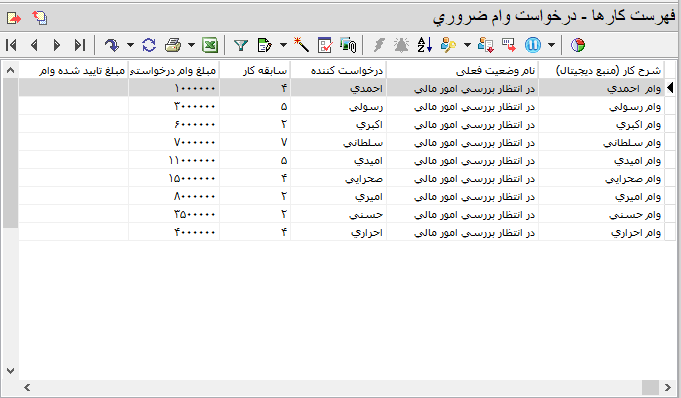Click the A-Z sort icon

(424, 45)
